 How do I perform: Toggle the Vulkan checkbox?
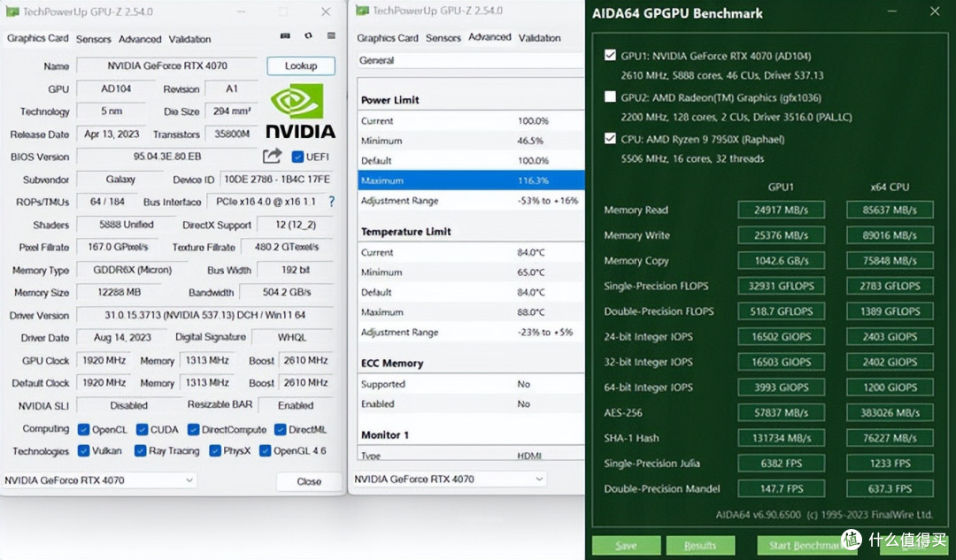83,451
